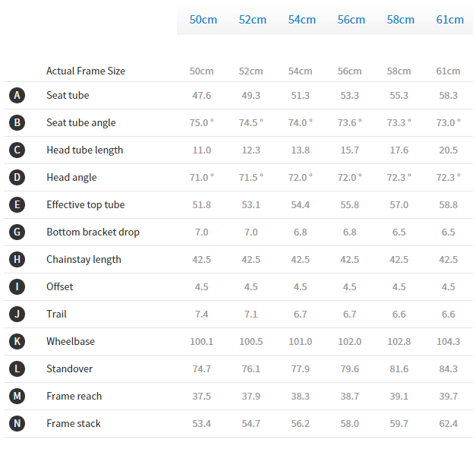Click the B badge for Seat tube angle
This screenshot has height=449, width=476.
click(17, 123)
